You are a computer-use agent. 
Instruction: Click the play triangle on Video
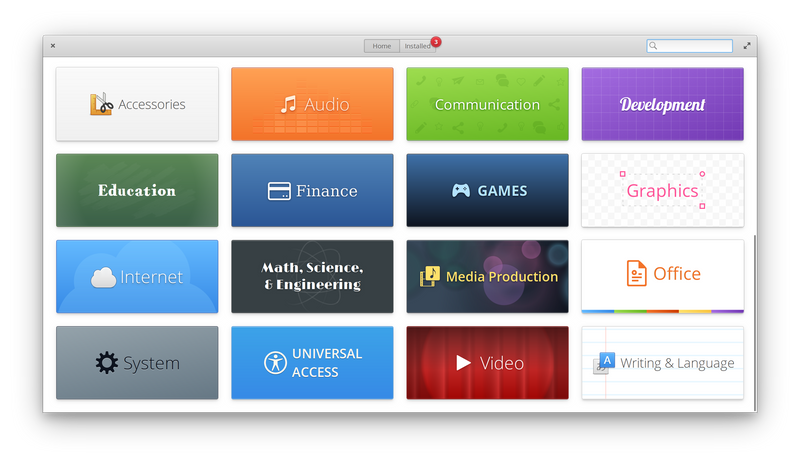point(463,363)
